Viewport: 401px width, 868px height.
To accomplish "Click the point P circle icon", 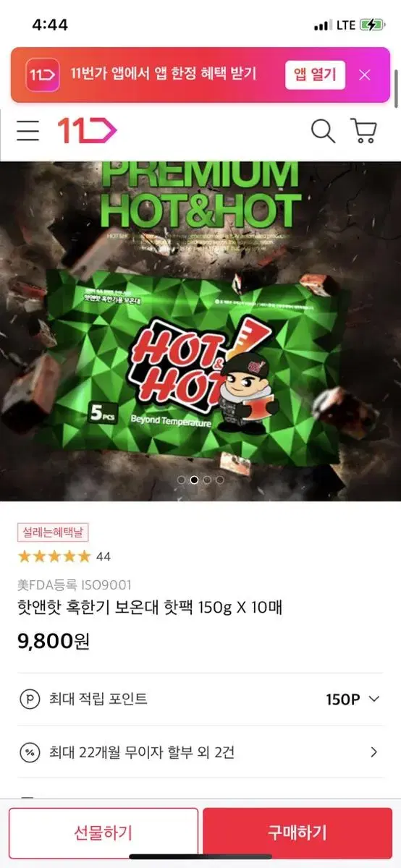I will tap(29, 699).
